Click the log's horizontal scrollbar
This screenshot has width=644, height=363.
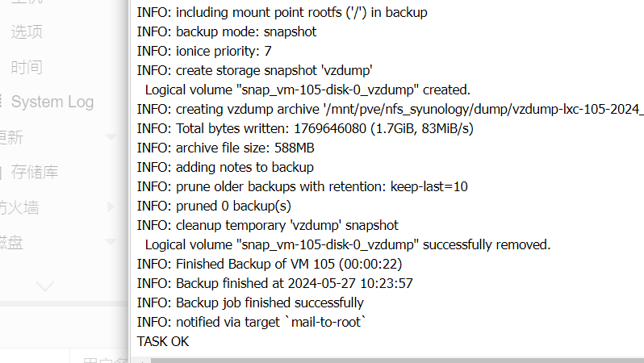[x=397, y=361]
